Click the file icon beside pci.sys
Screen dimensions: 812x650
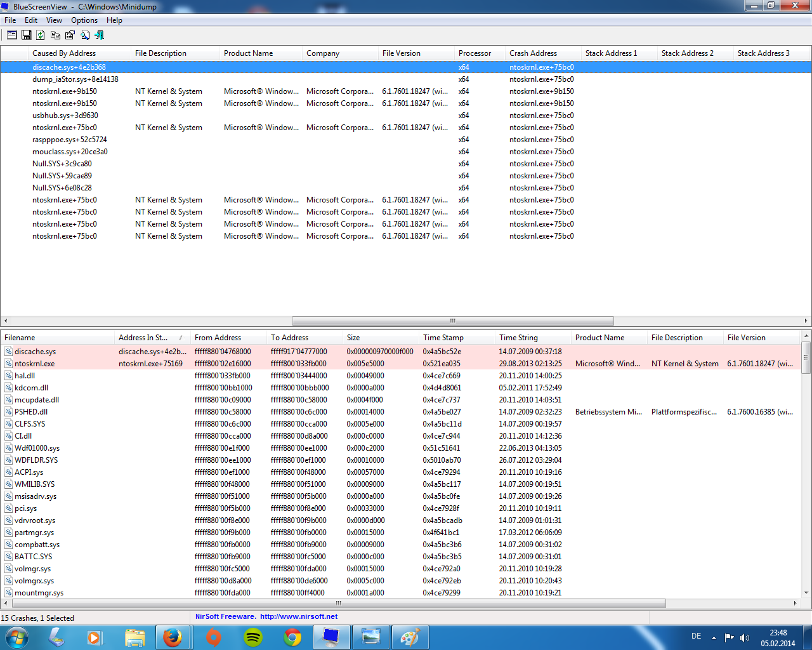[x=9, y=508]
